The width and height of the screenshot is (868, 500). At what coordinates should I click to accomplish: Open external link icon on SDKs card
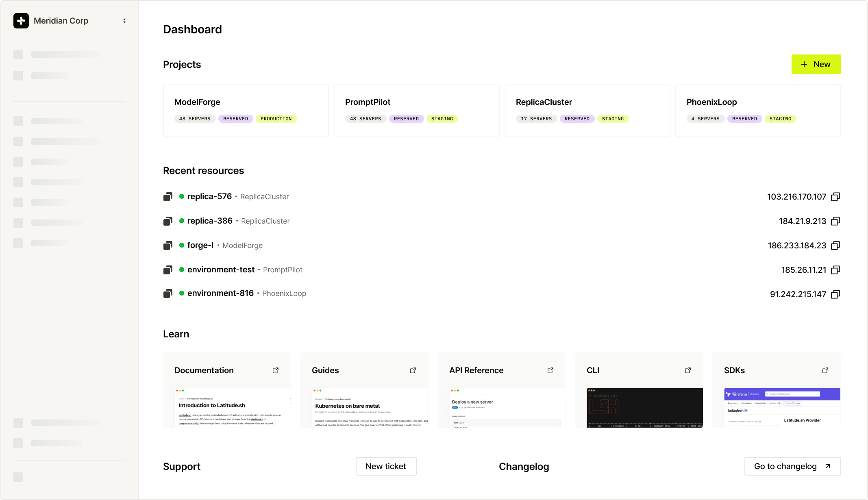(x=825, y=370)
